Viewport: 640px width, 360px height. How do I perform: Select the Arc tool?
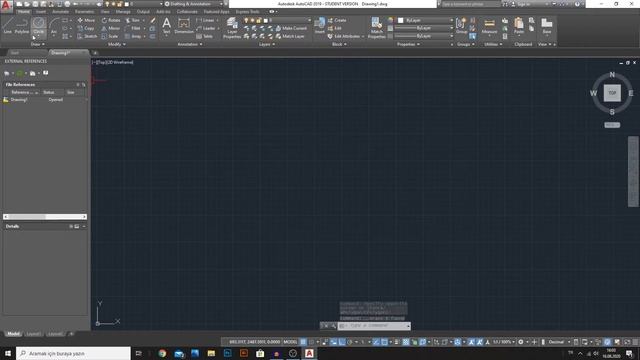[54, 25]
